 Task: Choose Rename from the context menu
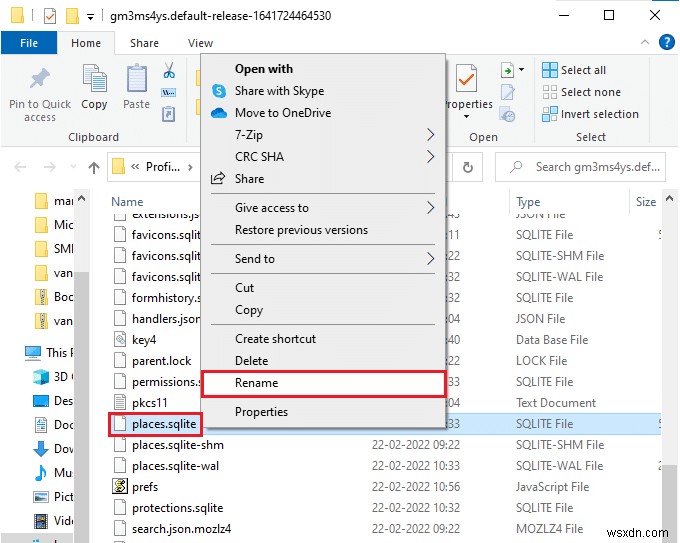coord(324,383)
